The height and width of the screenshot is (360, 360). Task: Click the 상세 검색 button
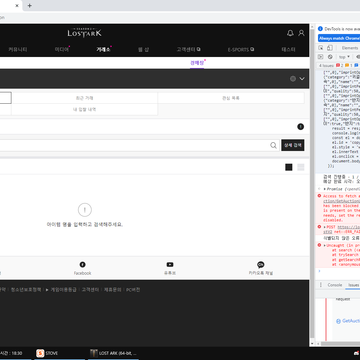tap(293, 145)
